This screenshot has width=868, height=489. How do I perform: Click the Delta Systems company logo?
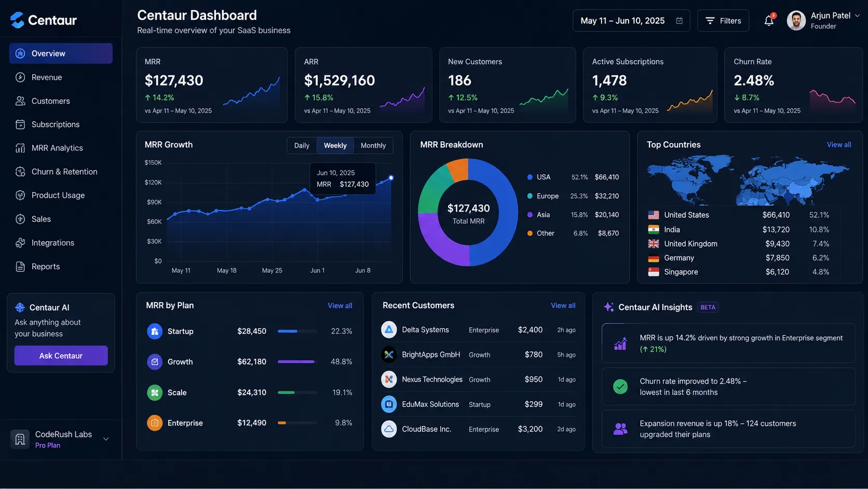389,329
